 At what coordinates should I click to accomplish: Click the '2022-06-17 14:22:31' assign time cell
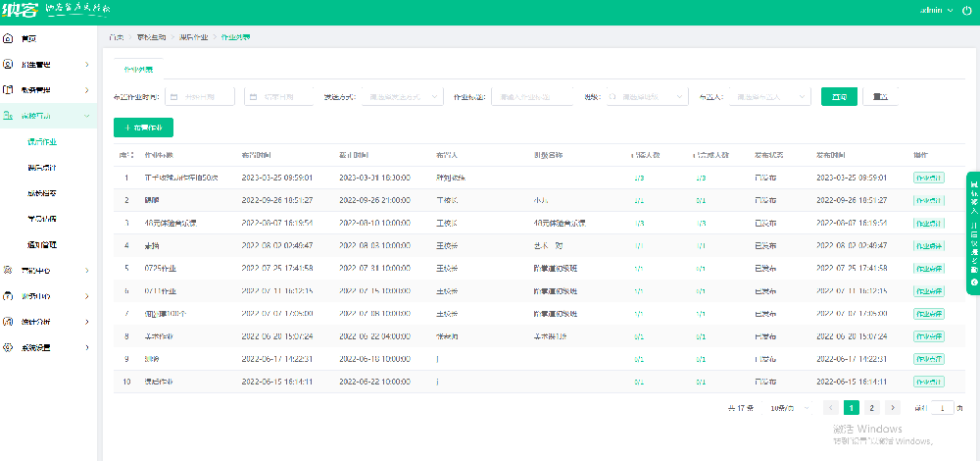[x=277, y=359]
